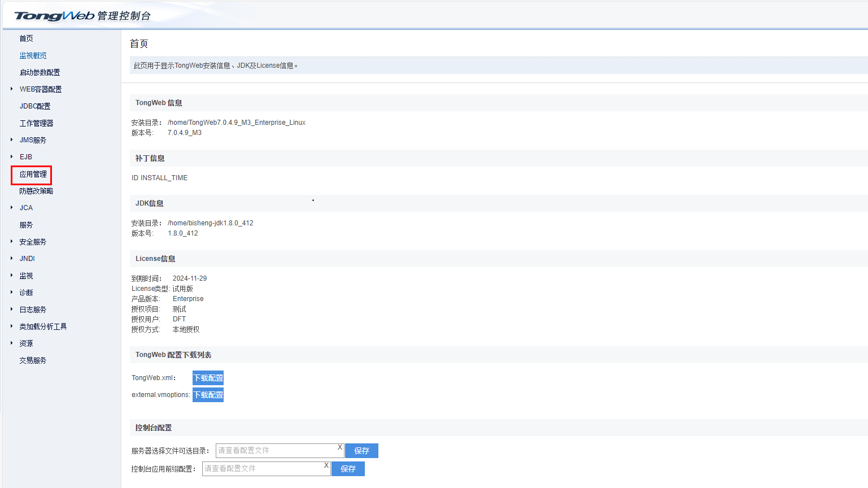
Task: Click the TongWeb 信息 section header
Action: coord(159,103)
